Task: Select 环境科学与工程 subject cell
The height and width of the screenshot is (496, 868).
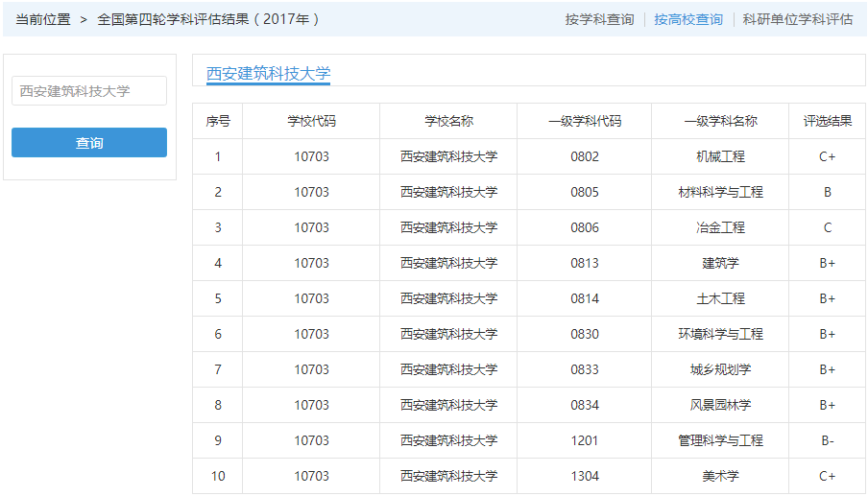Action: pos(720,334)
